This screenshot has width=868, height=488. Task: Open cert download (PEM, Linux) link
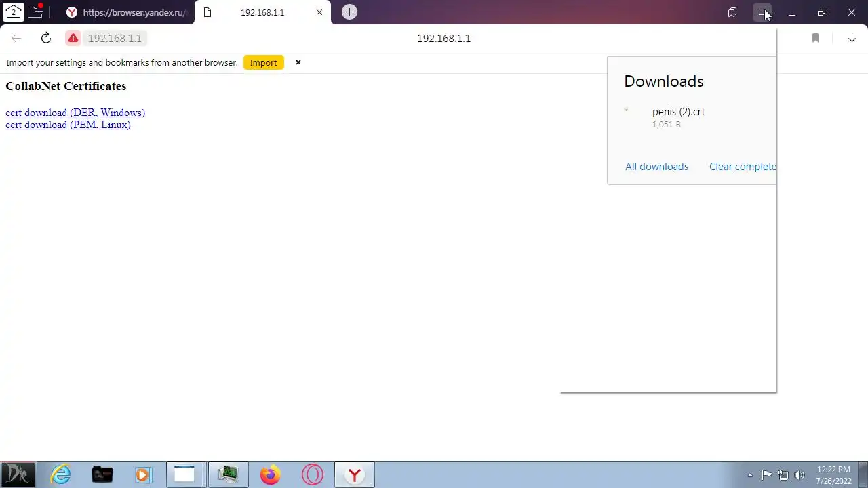coord(68,125)
